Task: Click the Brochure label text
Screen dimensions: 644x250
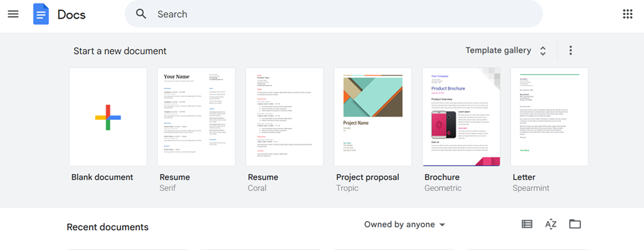Action: tap(442, 177)
